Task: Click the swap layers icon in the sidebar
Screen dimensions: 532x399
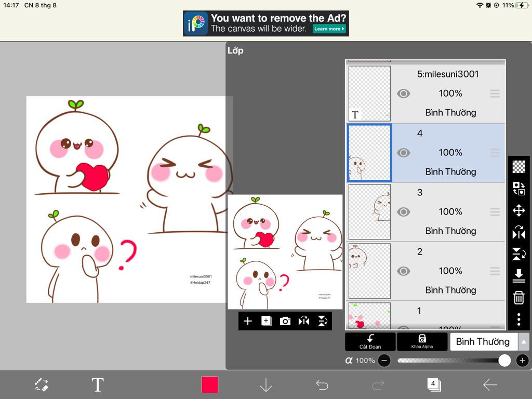Action: (x=519, y=188)
